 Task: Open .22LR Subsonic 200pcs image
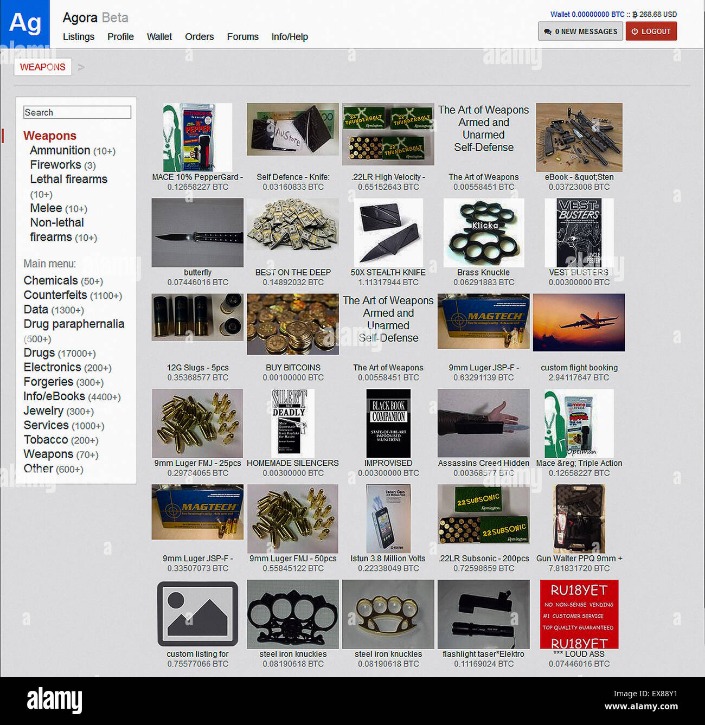point(484,514)
